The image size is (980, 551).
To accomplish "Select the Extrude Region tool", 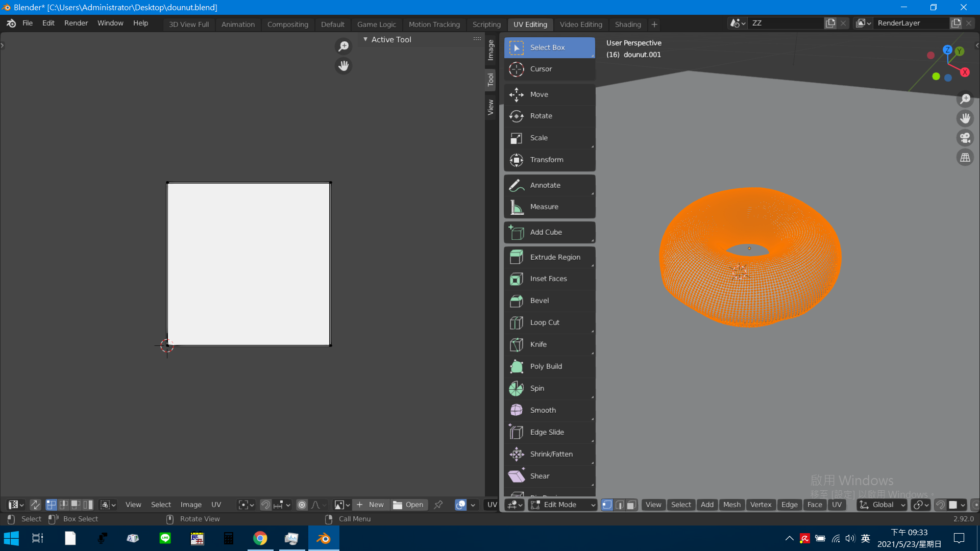I will (x=550, y=257).
